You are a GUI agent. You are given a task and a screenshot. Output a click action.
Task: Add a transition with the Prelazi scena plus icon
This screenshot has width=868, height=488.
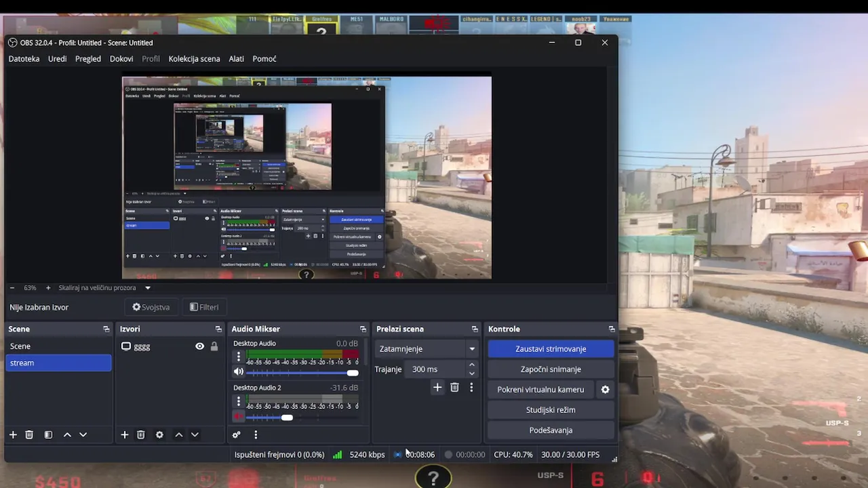tap(437, 387)
